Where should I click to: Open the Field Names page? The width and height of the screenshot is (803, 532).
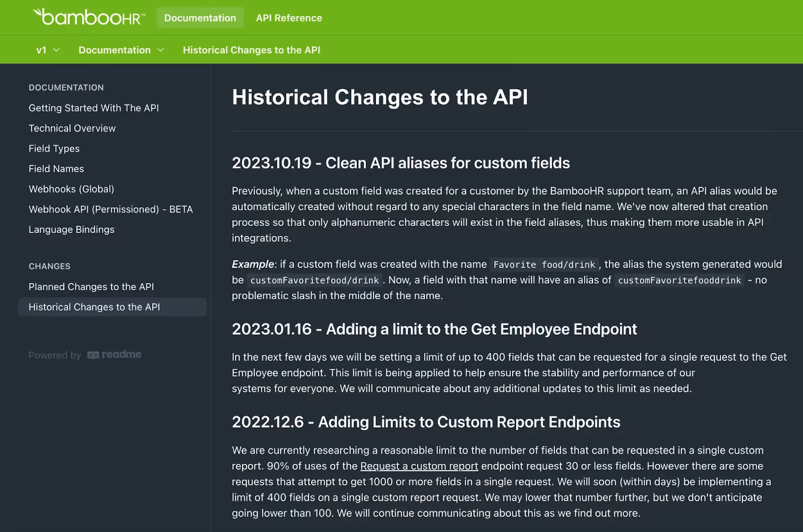(56, 169)
